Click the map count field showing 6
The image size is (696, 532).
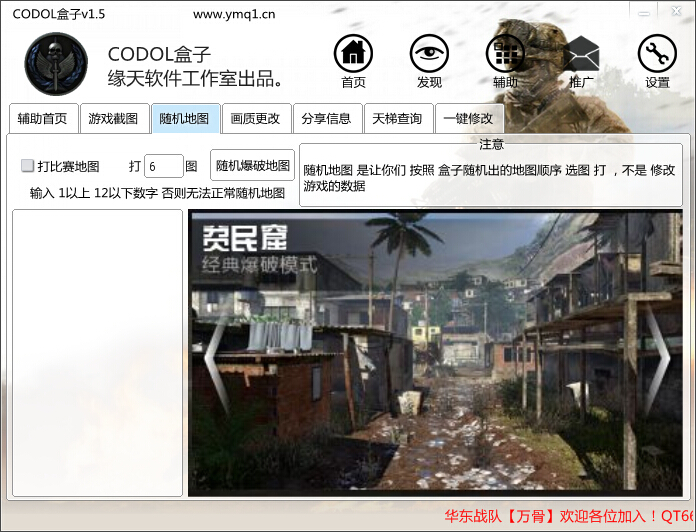(x=163, y=166)
